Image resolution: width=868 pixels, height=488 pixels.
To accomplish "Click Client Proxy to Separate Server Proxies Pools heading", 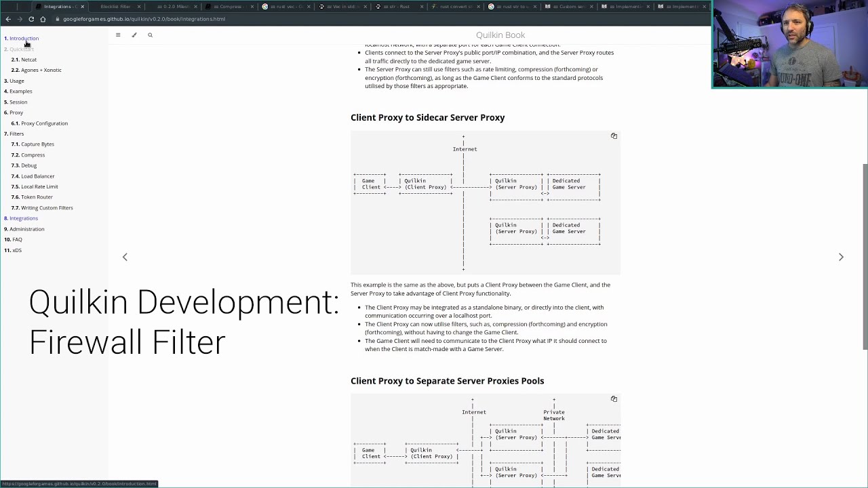I will click(448, 381).
